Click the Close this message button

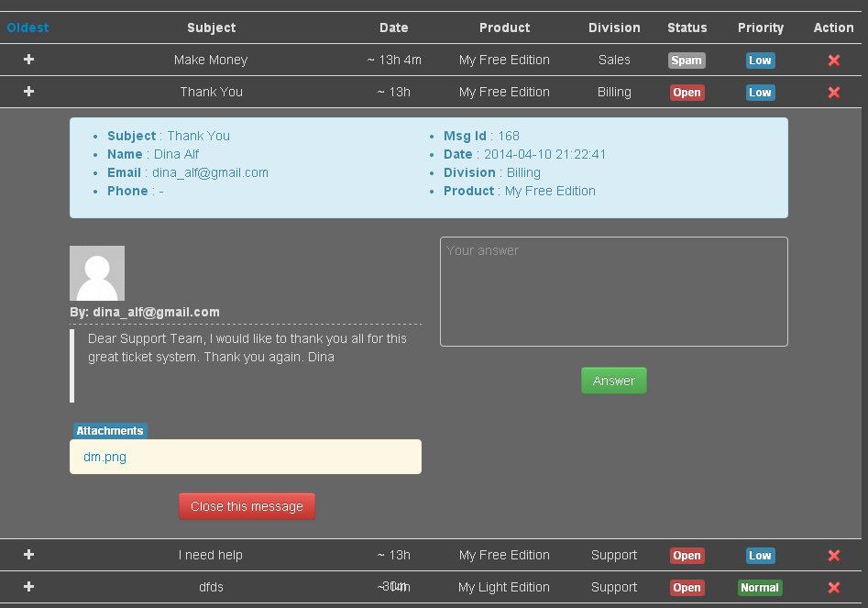[247, 506]
